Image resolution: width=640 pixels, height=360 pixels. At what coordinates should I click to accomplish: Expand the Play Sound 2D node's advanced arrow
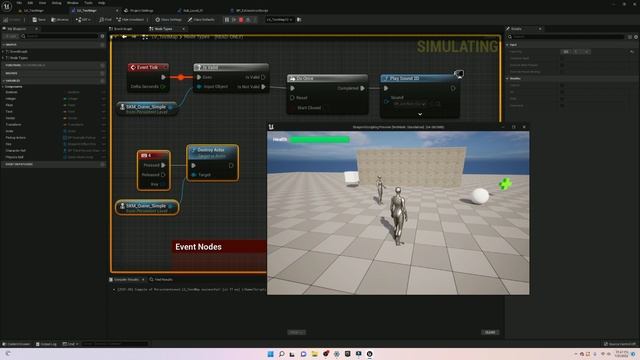click(x=420, y=114)
